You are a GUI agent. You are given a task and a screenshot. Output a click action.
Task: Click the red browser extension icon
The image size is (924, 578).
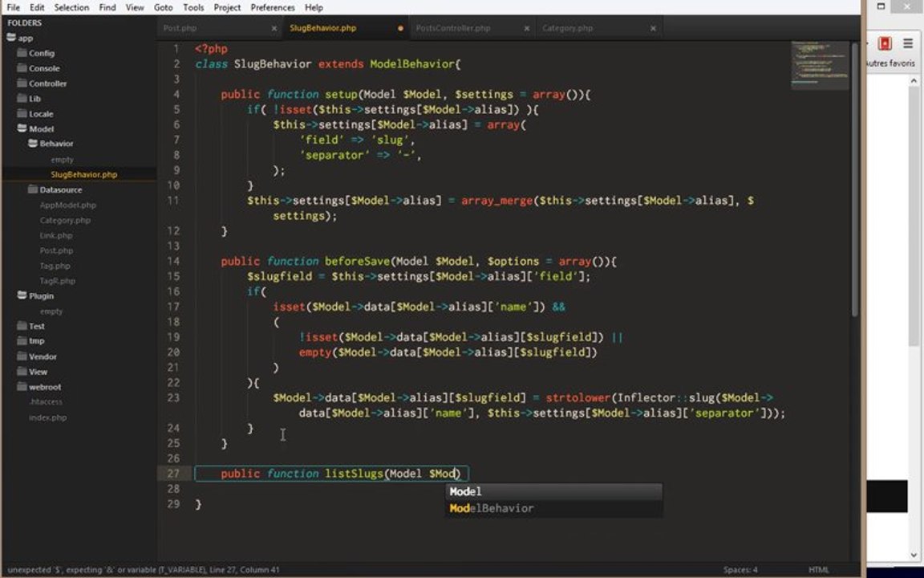click(x=885, y=43)
